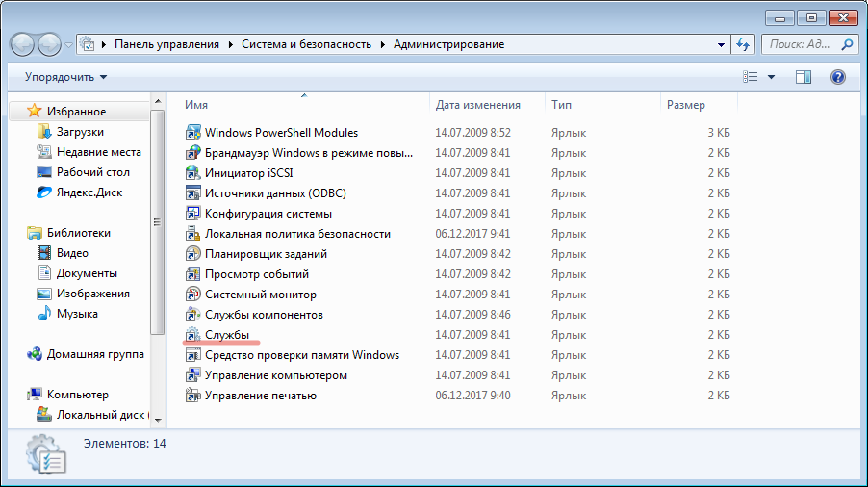This screenshot has height=487, width=868.
Task: Open the Изображения library
Action: click(x=93, y=294)
